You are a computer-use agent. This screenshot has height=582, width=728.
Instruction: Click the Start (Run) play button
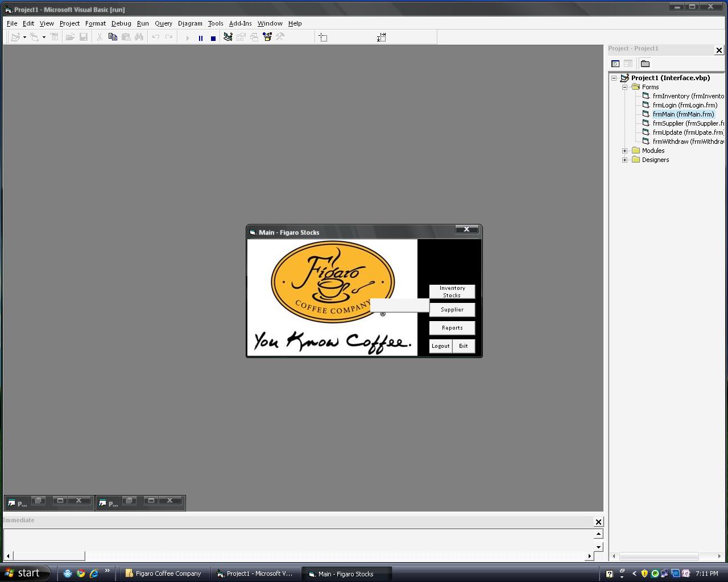[187, 38]
